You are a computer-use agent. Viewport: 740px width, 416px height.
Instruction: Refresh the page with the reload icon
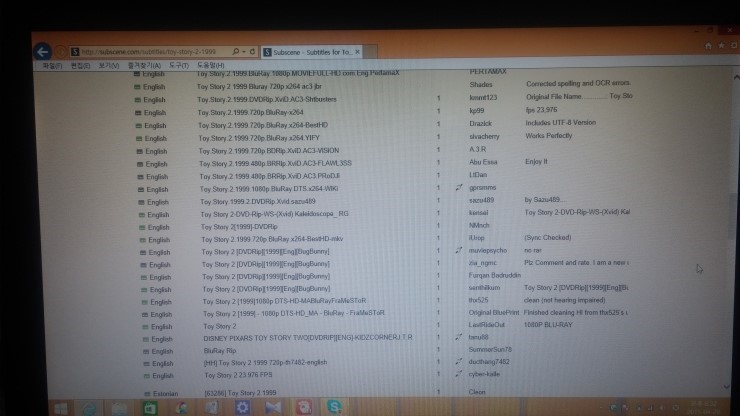252,51
